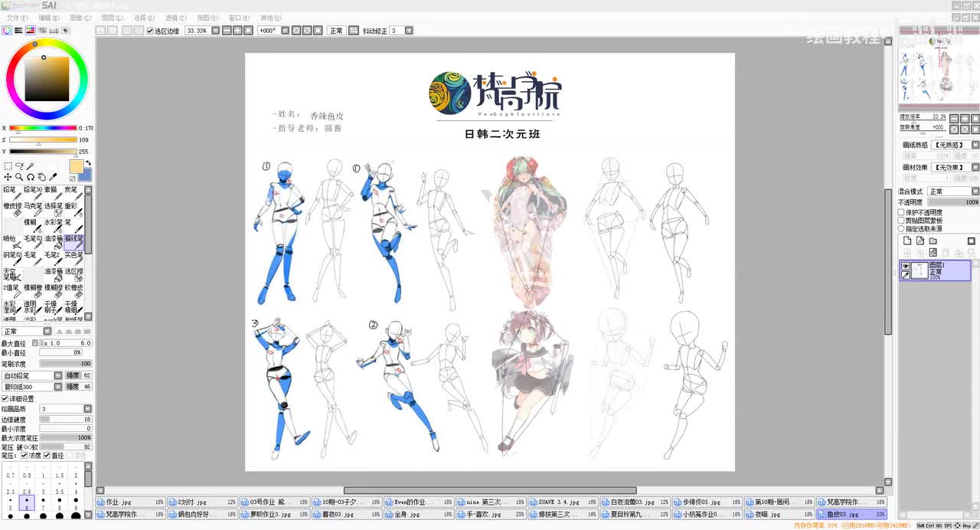
Task: Choose the 2值笔 binary pen brush
Action: (x=11, y=291)
